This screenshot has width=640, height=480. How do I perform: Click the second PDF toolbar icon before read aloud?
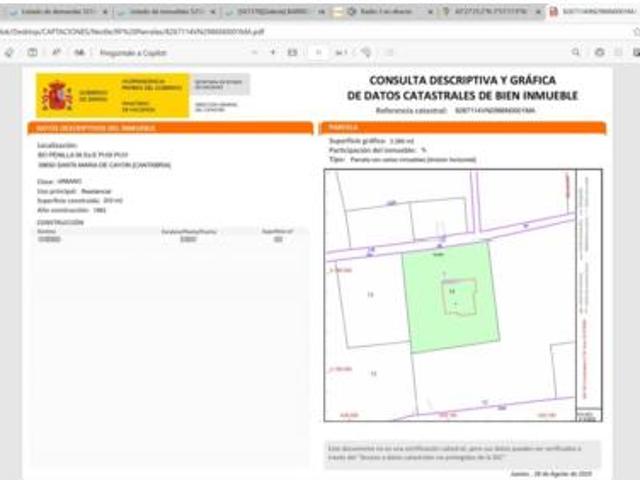(32, 53)
